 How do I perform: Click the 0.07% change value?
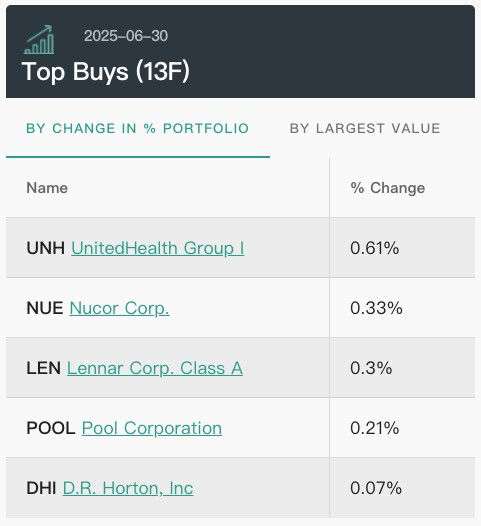coord(376,488)
